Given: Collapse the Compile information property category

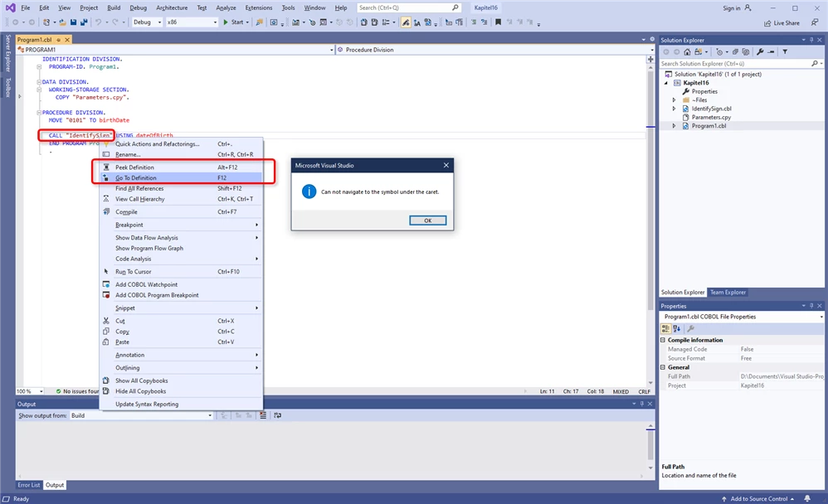Looking at the screenshot, I should [x=663, y=340].
